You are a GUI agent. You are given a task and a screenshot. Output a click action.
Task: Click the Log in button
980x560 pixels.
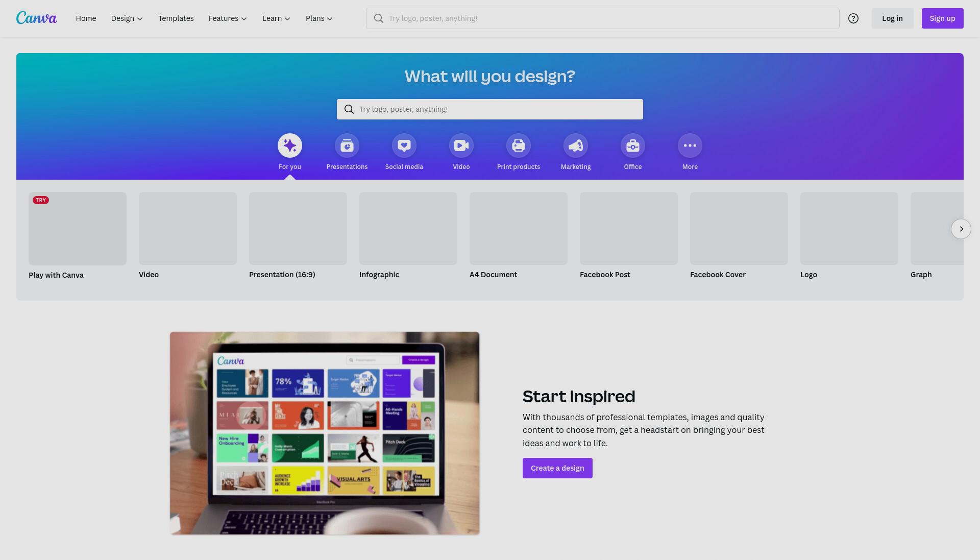point(892,18)
